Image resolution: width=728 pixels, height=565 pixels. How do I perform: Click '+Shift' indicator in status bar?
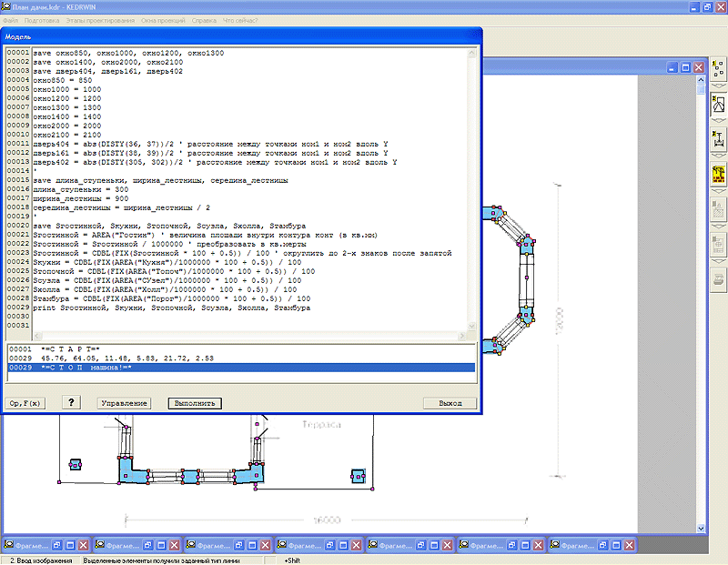[292, 560]
